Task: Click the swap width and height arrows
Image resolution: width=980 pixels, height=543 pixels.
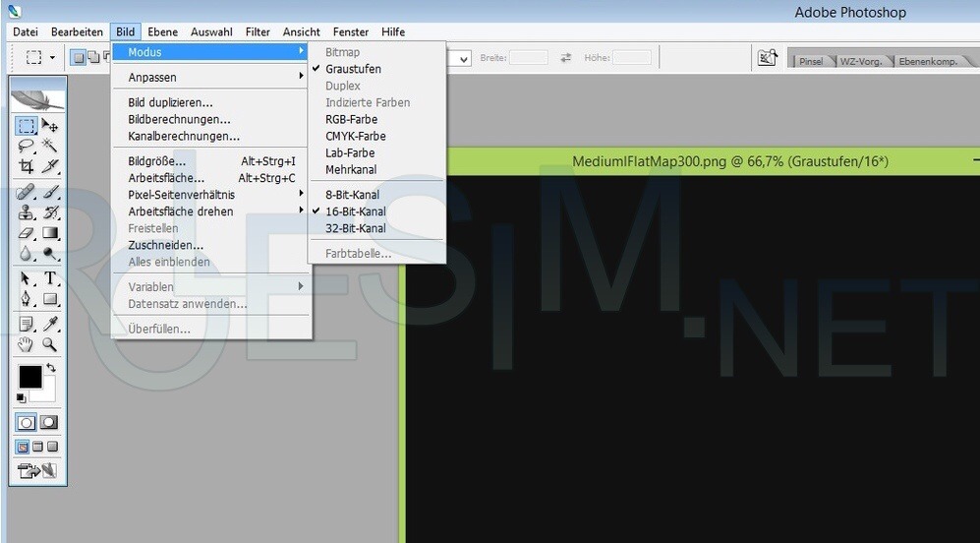Action: pyautogui.click(x=565, y=58)
